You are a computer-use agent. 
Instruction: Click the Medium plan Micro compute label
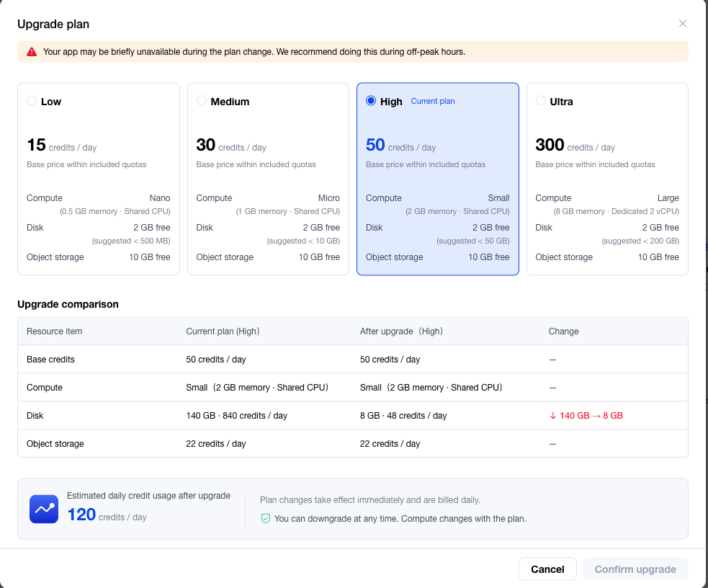328,198
